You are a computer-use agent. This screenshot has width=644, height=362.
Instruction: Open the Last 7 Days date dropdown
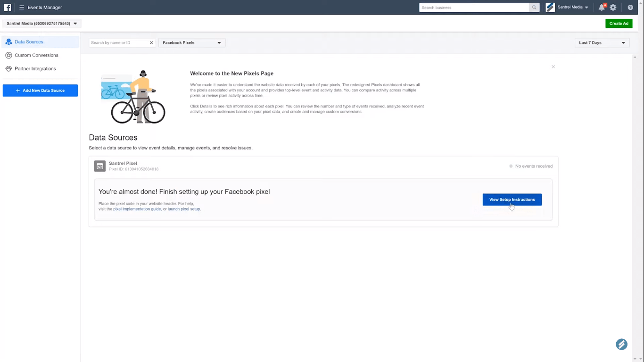602,43
